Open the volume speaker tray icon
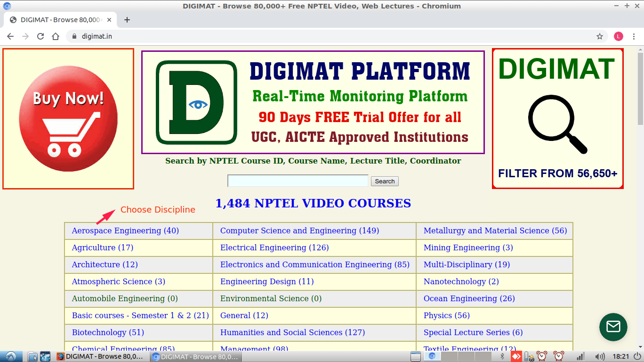The height and width of the screenshot is (362, 644). coord(600,356)
